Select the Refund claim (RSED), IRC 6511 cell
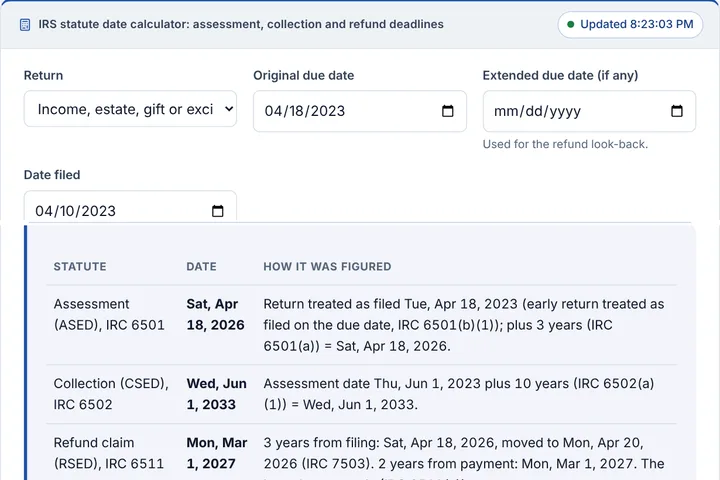 [x=109, y=453]
